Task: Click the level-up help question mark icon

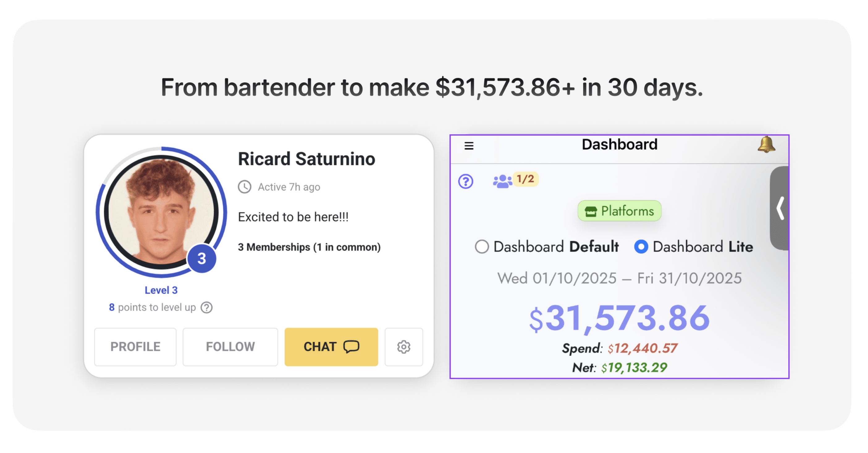Action: point(207,307)
